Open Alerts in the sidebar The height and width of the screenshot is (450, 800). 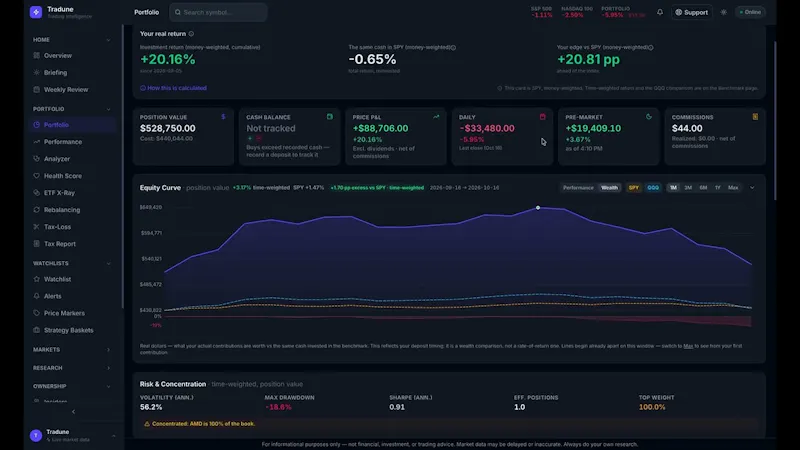pyautogui.click(x=71, y=296)
